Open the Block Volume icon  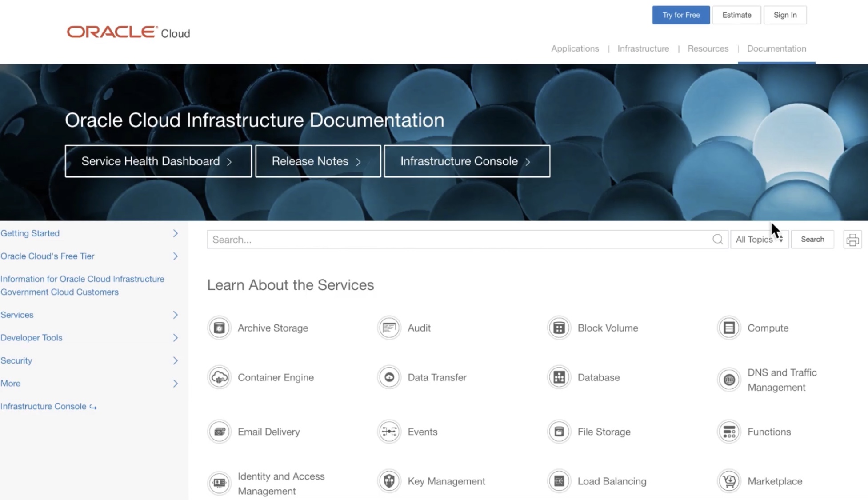click(559, 328)
